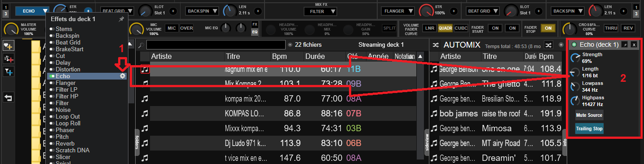The image size is (644, 164).
Task: Toggle the MIC button
Action: tap(172, 28)
